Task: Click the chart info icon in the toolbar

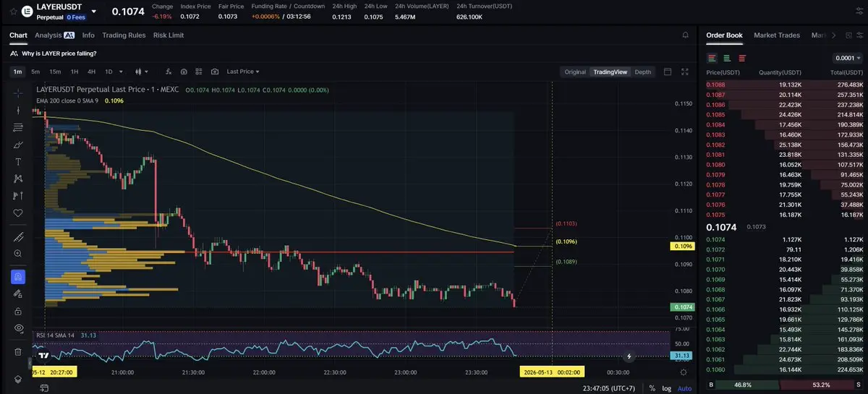Action: [x=184, y=72]
